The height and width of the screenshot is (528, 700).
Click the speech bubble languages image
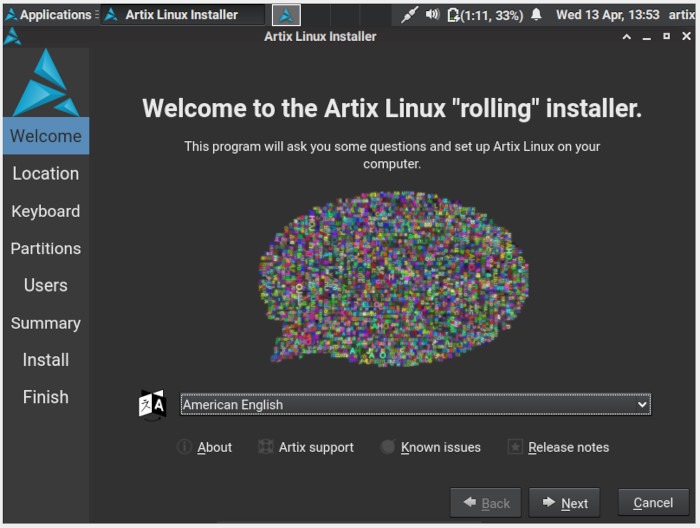point(394,279)
